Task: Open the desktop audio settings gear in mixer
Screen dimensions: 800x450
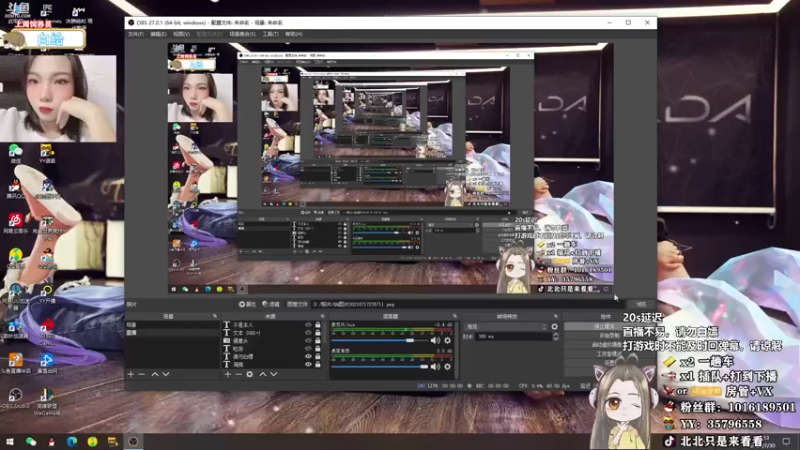Action: pyautogui.click(x=447, y=367)
